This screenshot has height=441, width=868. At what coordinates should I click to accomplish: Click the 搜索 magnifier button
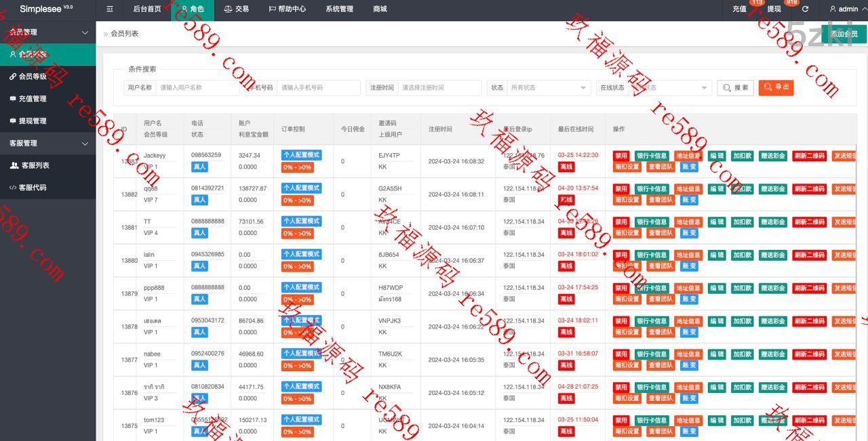(x=735, y=88)
